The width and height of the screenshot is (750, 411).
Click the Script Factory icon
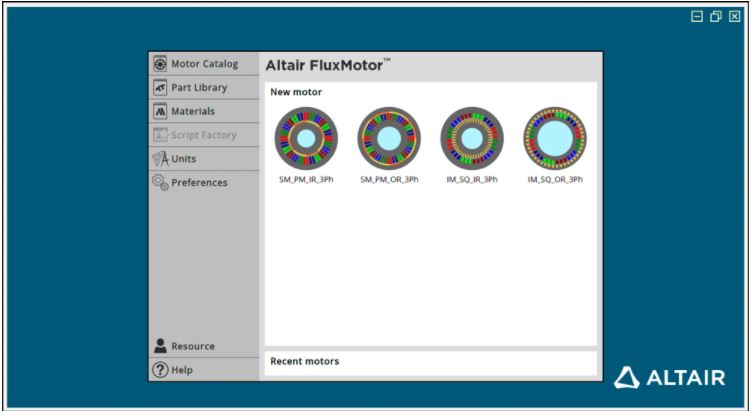(x=160, y=135)
